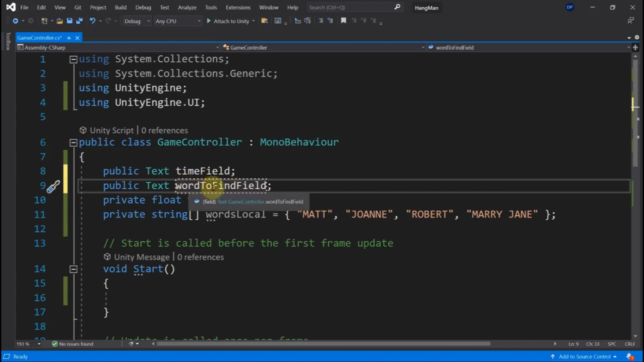Collapse the using directives block
The width and height of the screenshot is (644, 362).
pos(73,59)
